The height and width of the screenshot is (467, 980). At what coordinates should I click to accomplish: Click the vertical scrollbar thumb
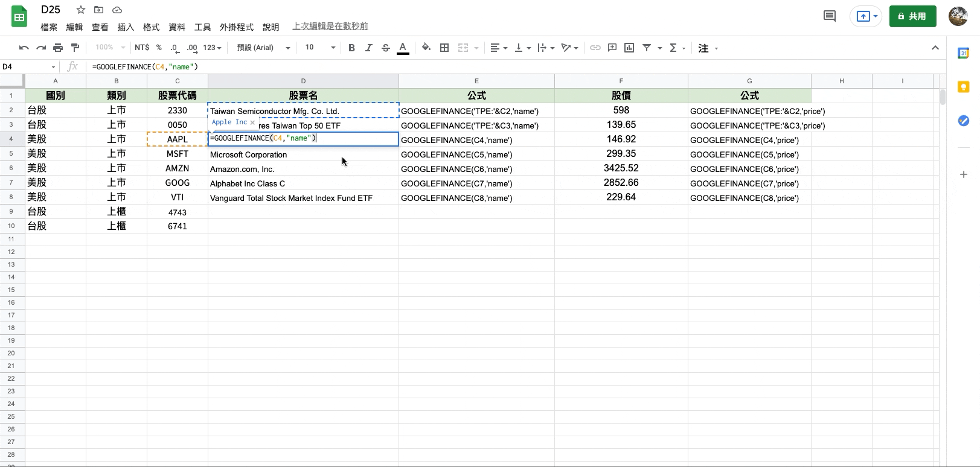(x=943, y=97)
